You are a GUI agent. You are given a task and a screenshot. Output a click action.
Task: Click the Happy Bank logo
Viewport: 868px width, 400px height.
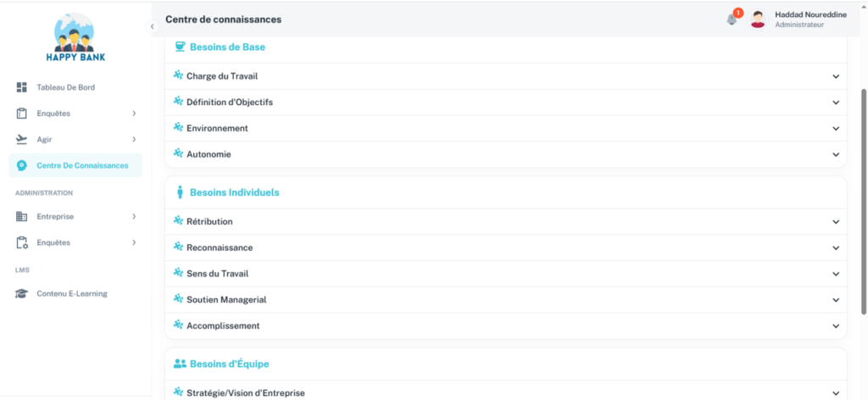click(76, 38)
